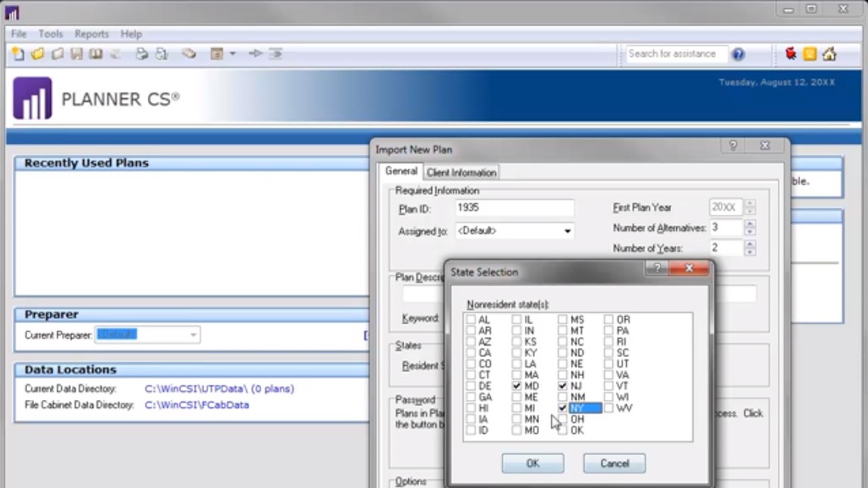Check the CA state checkbox

tap(471, 353)
